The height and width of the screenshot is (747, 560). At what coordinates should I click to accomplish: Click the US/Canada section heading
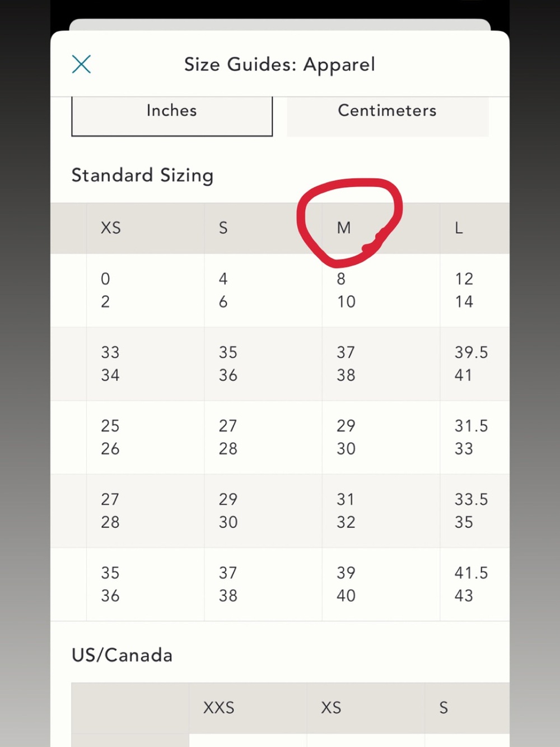click(122, 655)
